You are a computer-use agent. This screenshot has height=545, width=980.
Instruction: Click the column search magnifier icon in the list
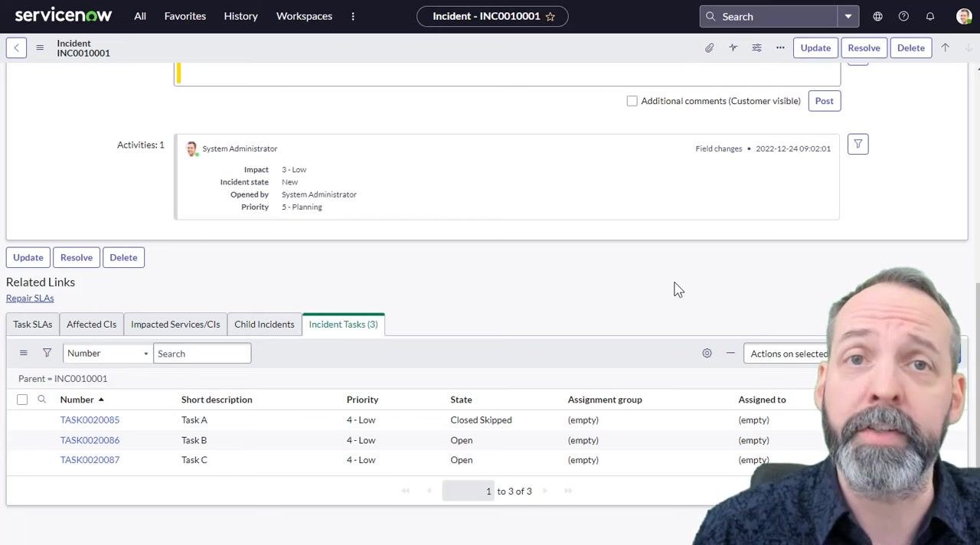[x=41, y=399]
